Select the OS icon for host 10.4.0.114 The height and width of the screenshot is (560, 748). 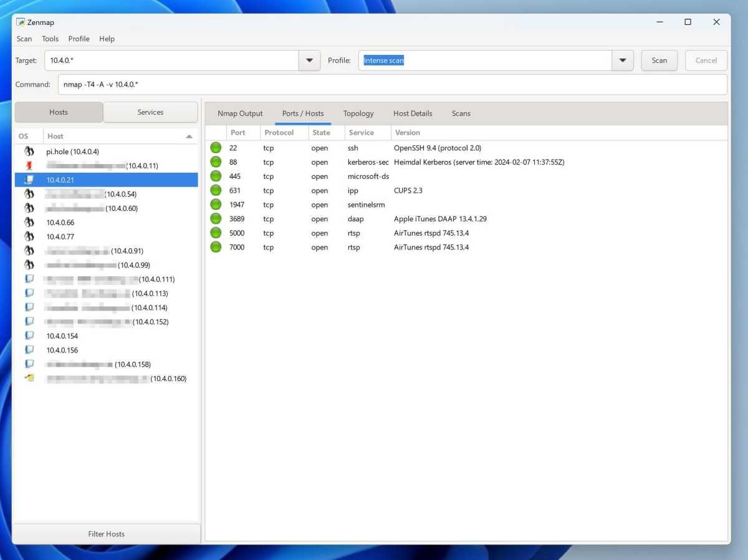click(x=29, y=307)
